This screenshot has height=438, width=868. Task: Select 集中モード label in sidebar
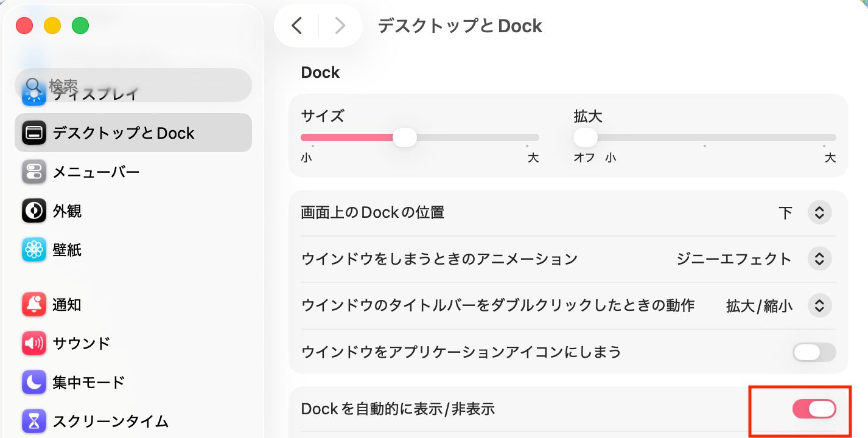point(88,382)
